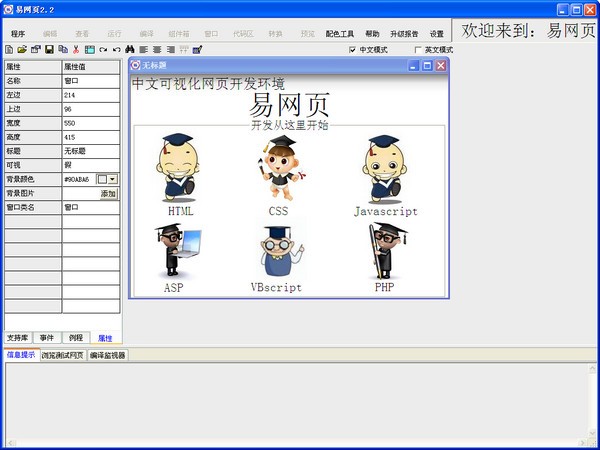
Task: Click the 宽度 value field 550
Action: [x=90, y=122]
